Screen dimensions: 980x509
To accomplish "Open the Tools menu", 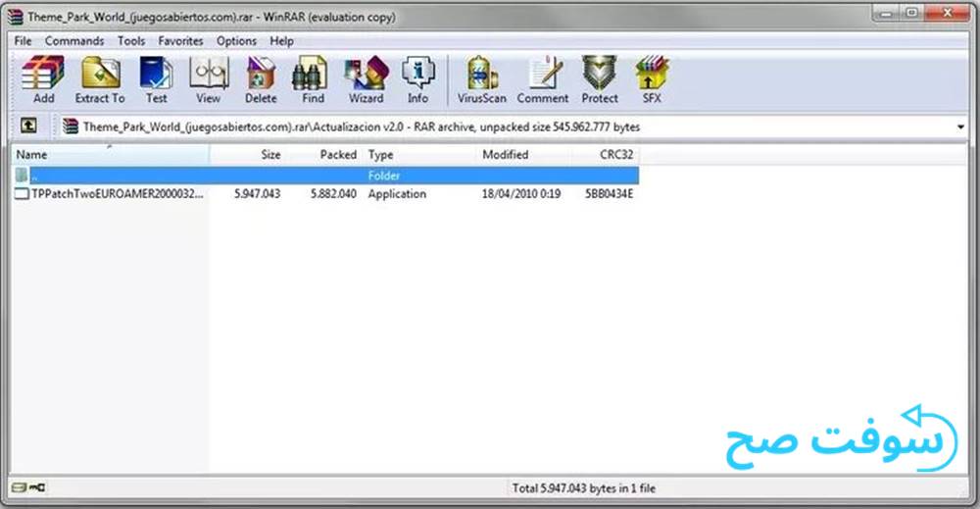I will [131, 40].
